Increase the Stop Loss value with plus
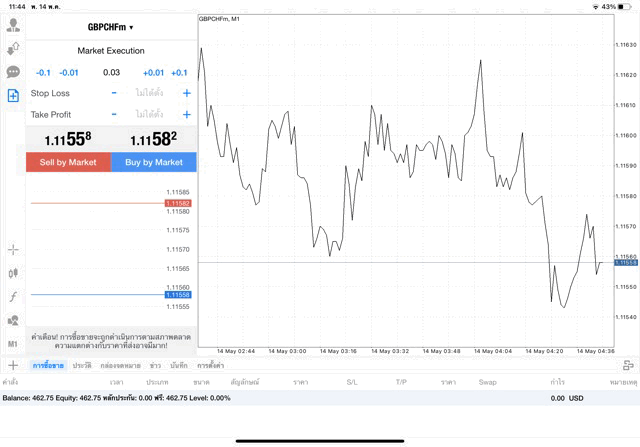The height and width of the screenshot is (447, 640). pos(186,93)
